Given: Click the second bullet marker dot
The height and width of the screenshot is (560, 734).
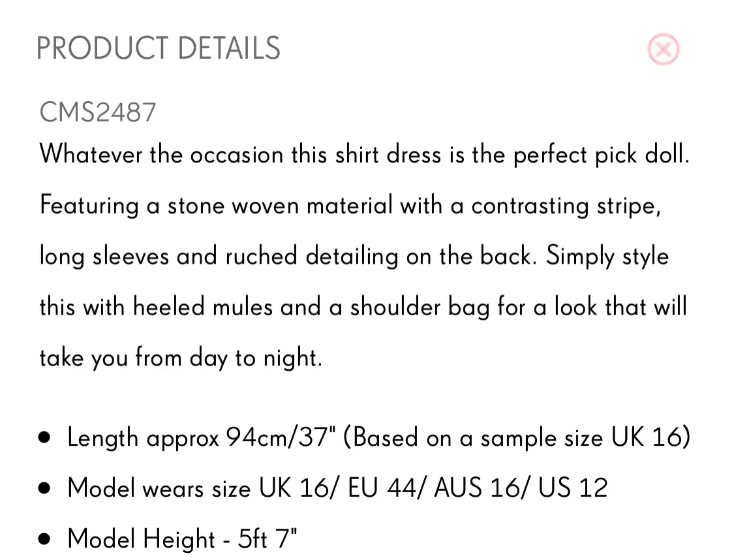Looking at the screenshot, I should [x=44, y=487].
